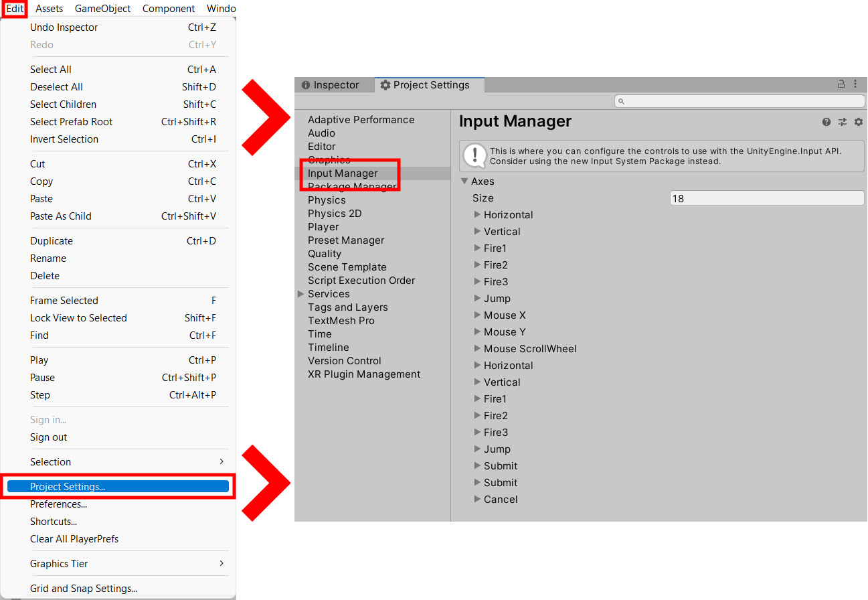Collapse the Axes foldout

(x=464, y=181)
